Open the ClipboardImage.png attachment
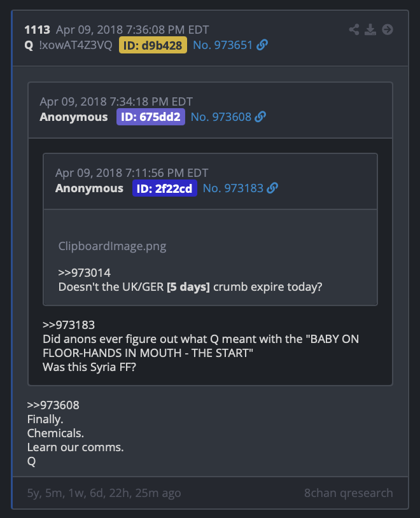 [x=112, y=246]
